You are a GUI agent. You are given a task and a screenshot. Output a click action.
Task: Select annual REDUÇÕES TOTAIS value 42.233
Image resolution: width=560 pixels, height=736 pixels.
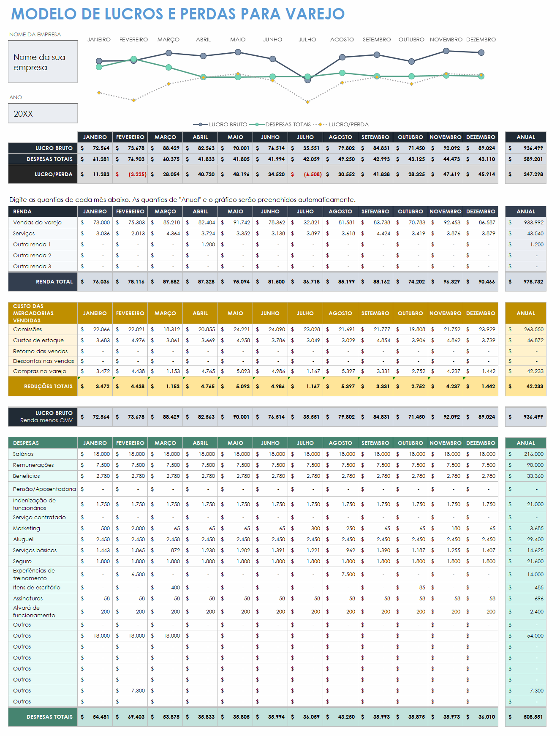point(526,387)
